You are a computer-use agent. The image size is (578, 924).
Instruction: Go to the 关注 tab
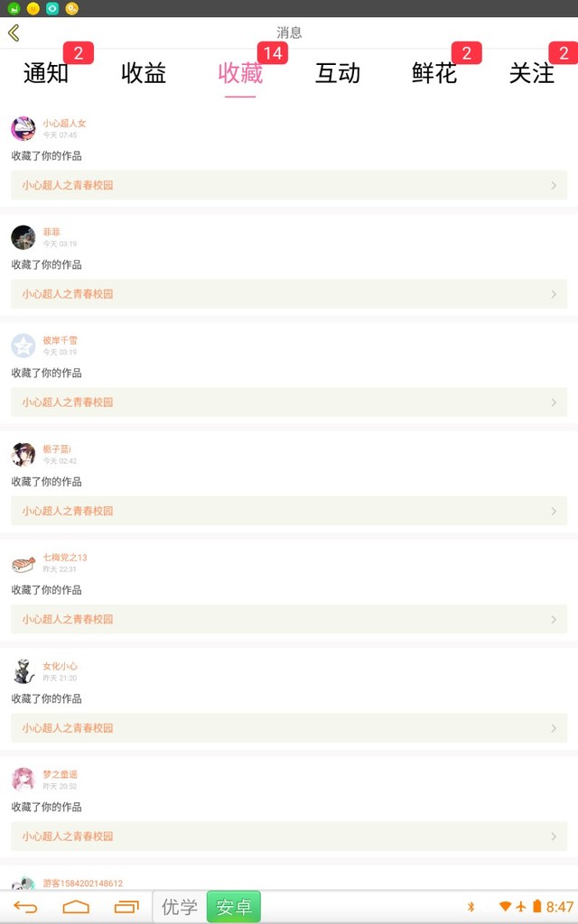pyautogui.click(x=532, y=73)
